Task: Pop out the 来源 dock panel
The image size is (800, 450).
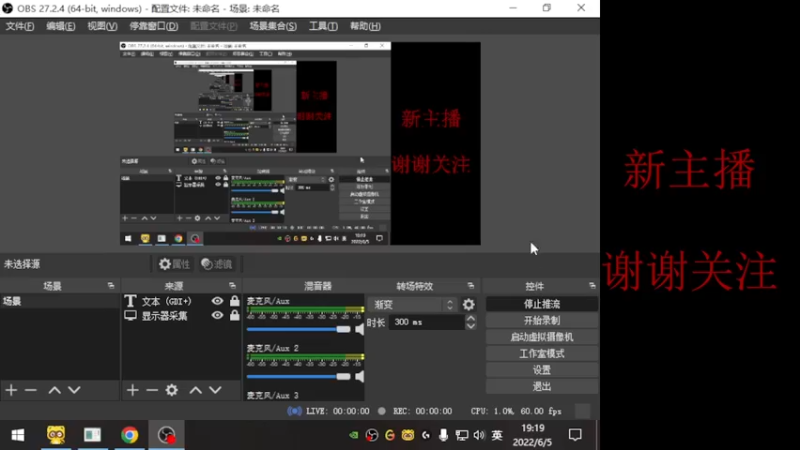Action: pyautogui.click(x=232, y=286)
